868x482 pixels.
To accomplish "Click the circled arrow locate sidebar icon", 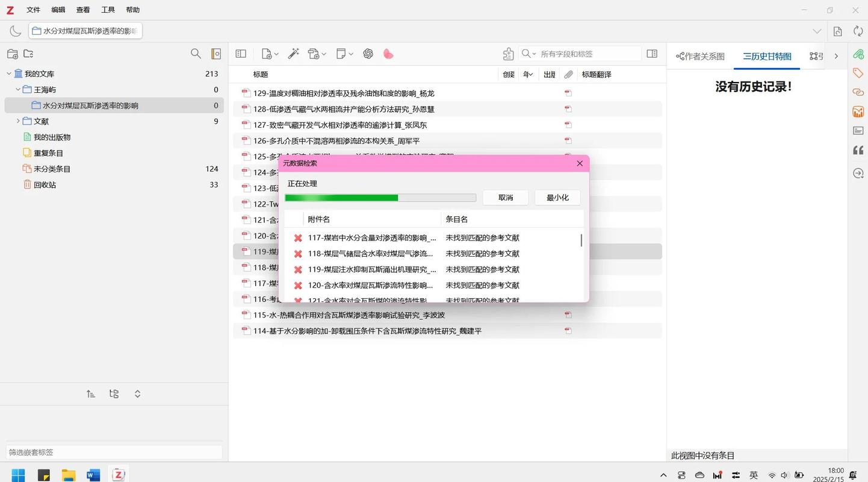I will [x=858, y=174].
